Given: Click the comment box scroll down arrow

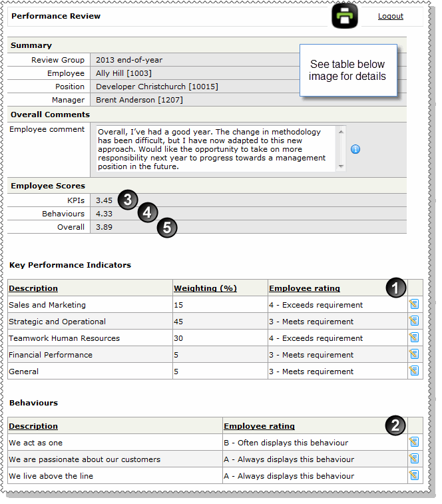Looking at the screenshot, I should 341,166.
